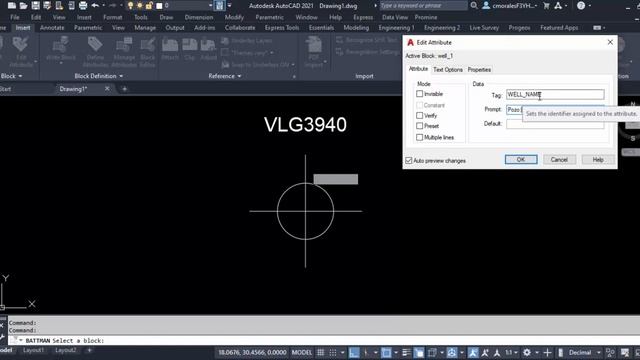Close the Drawing1 file tab

[x=107, y=89]
